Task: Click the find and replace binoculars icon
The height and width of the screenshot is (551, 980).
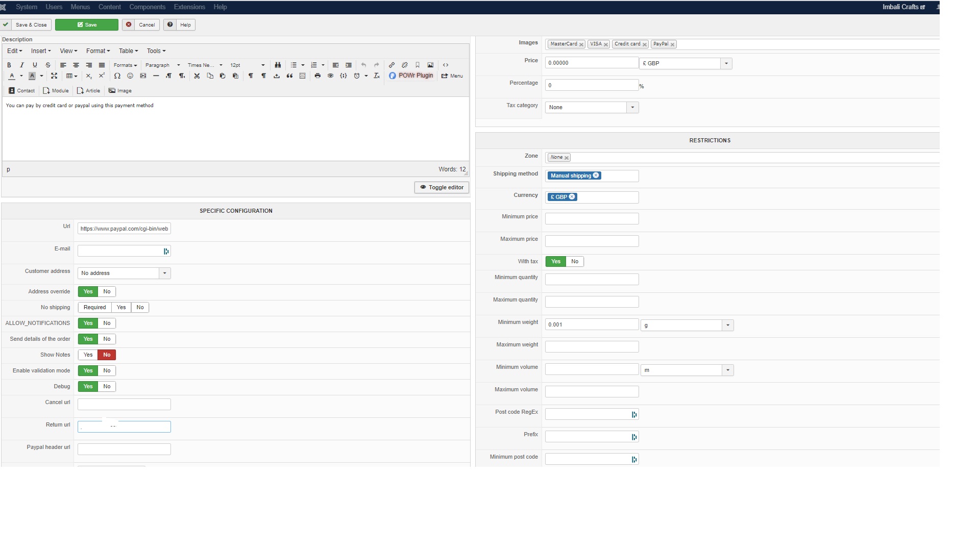Action: (278, 65)
